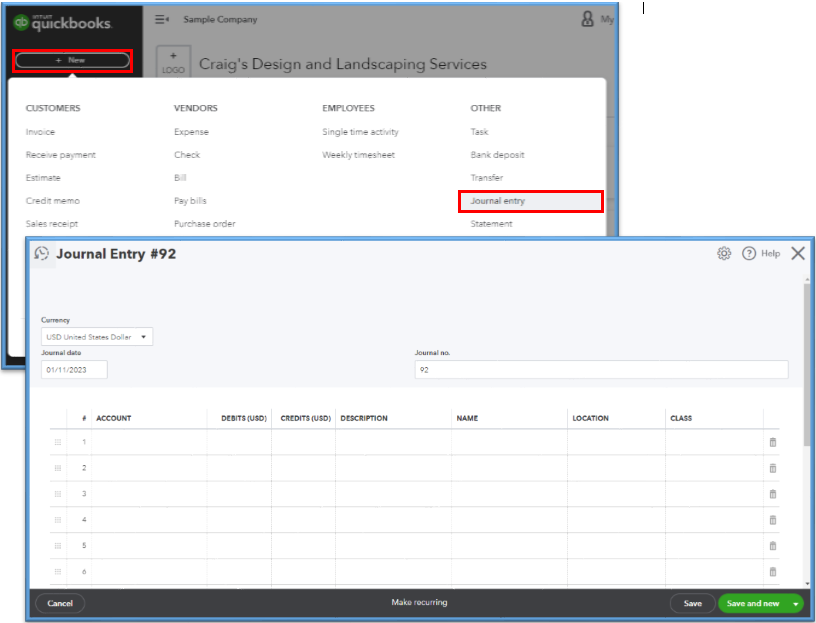
Task: Choose Bank deposit under Other
Action: [x=497, y=155]
